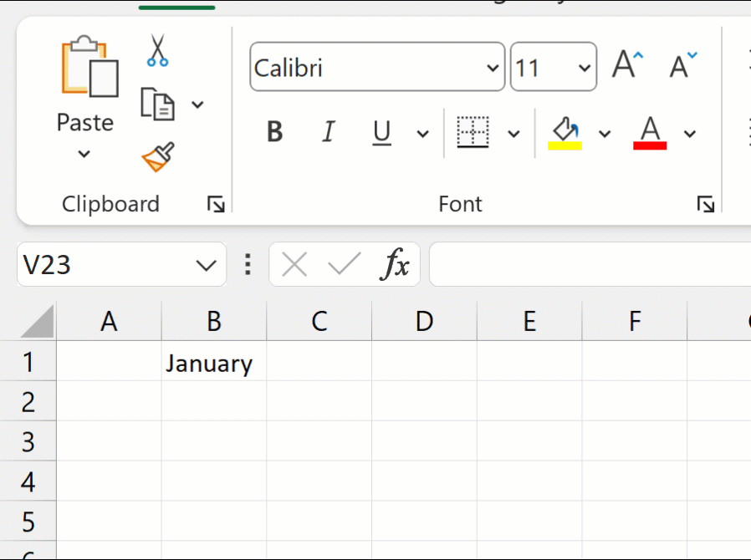This screenshot has width=751, height=560.
Task: Underline the selected text
Action: tap(381, 132)
